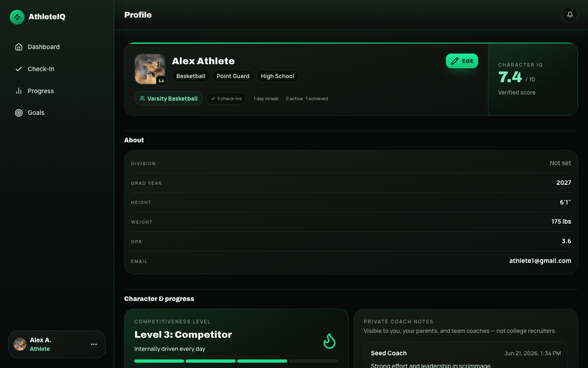Screen dimensions: 588x368
Task: Click Level 3: Competitor heading
Action: pos(183,334)
